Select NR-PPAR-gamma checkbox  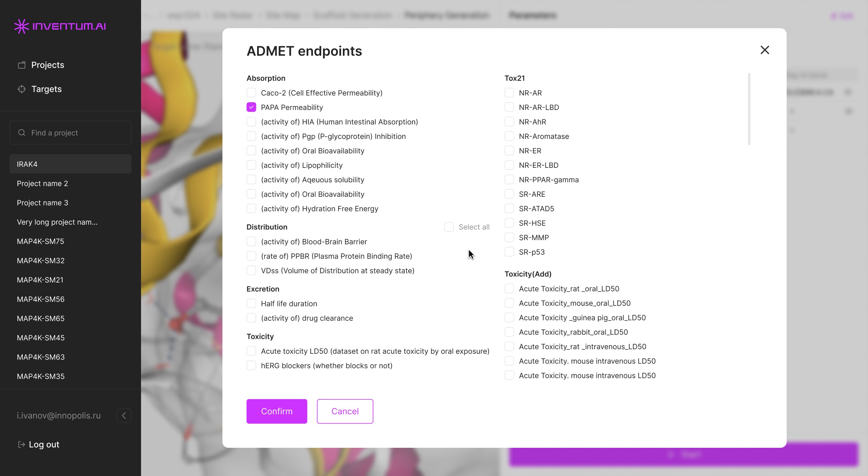(509, 180)
